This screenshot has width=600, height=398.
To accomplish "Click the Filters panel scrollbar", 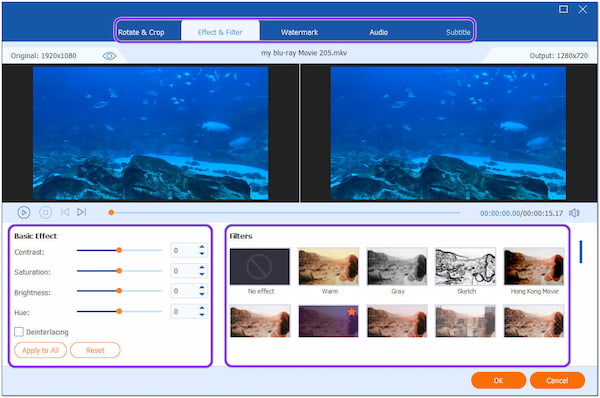I will (581, 252).
